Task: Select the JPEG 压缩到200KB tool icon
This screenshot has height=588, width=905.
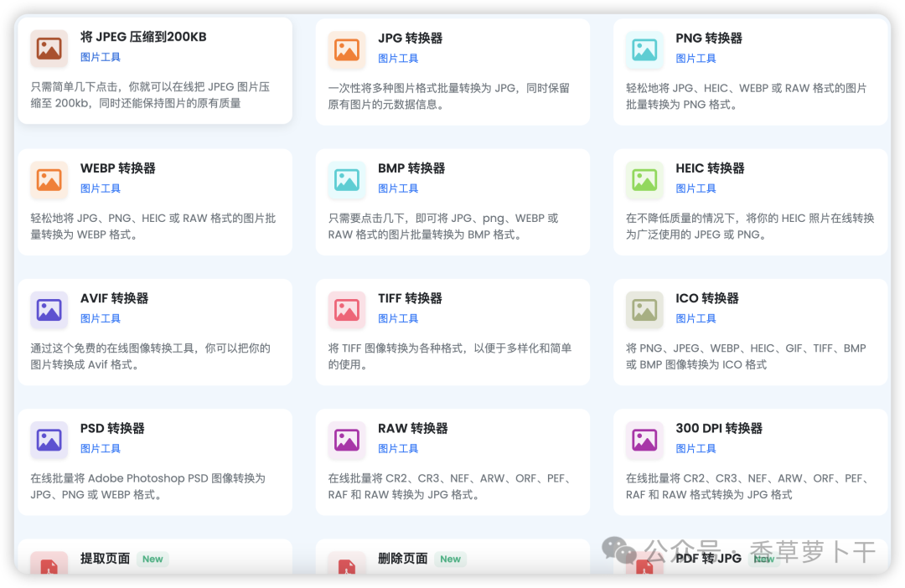Action: (49, 49)
